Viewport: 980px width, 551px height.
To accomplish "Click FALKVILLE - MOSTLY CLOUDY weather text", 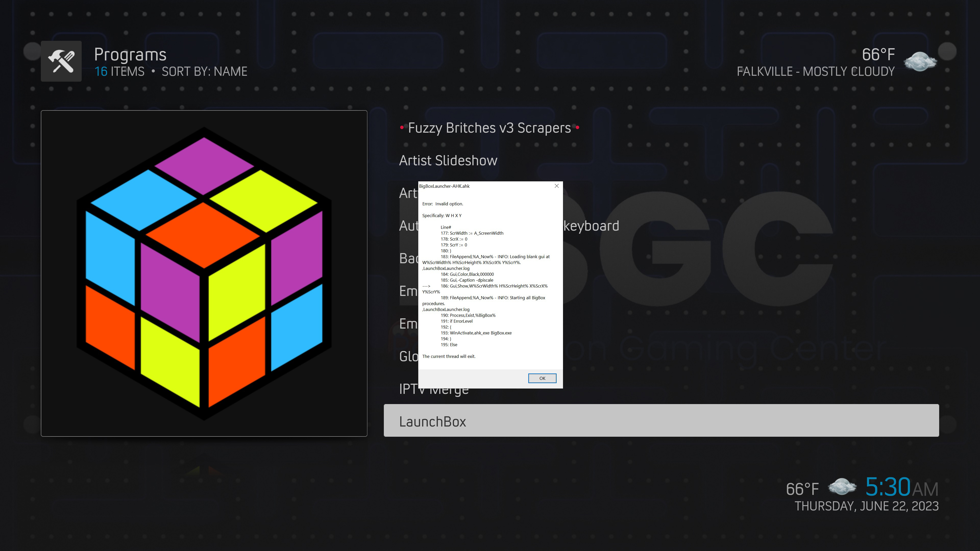I will [816, 71].
